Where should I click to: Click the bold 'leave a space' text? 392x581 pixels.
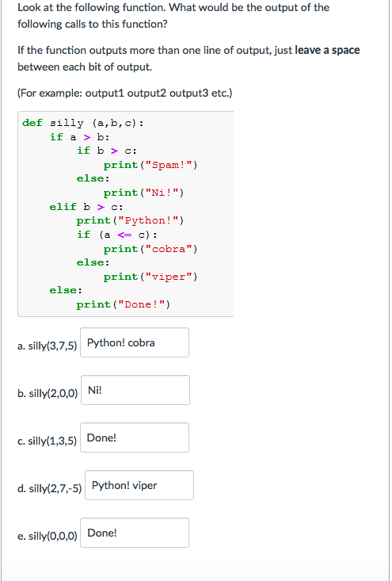tap(327, 50)
